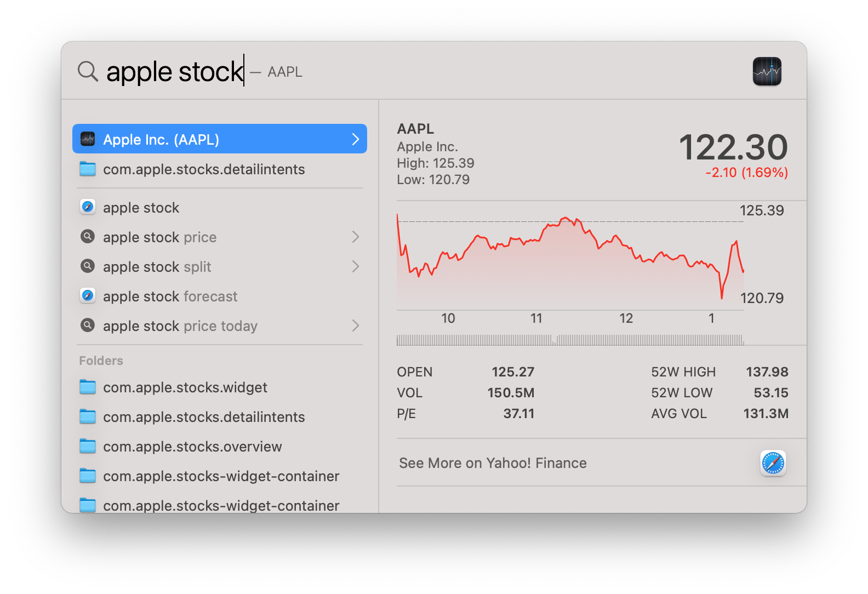Open the top com.apple.stocks.detailintents result
The height and width of the screenshot is (594, 868).
pyautogui.click(x=204, y=169)
